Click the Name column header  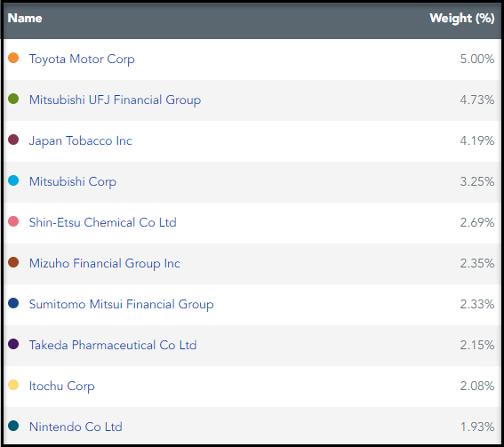tap(25, 19)
